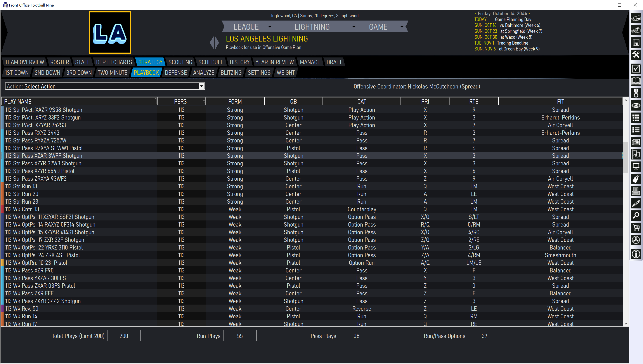Sort by the PERS column header
The width and height of the screenshot is (643, 364).
click(x=180, y=102)
